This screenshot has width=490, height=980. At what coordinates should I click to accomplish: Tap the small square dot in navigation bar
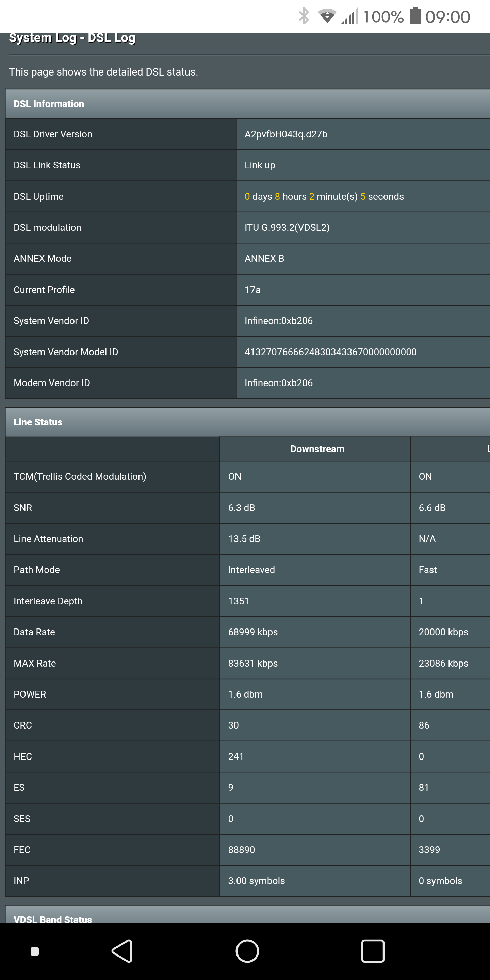point(35,951)
